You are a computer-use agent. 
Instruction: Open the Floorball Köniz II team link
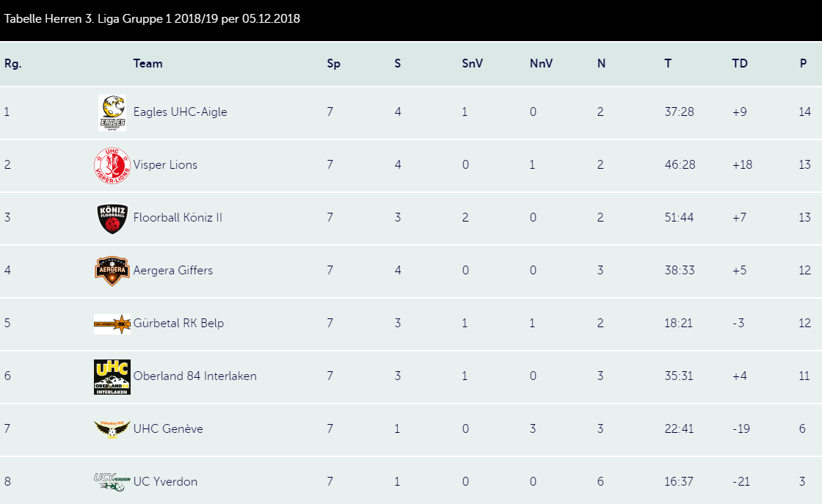[x=178, y=217]
